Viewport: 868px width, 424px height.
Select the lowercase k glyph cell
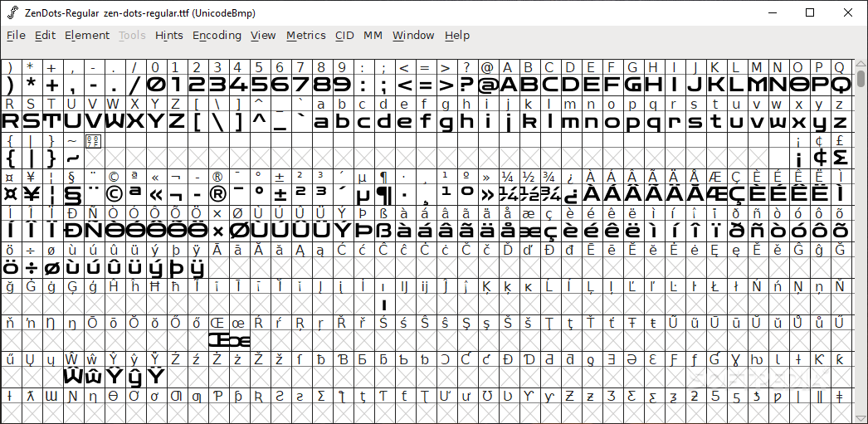tap(529, 121)
